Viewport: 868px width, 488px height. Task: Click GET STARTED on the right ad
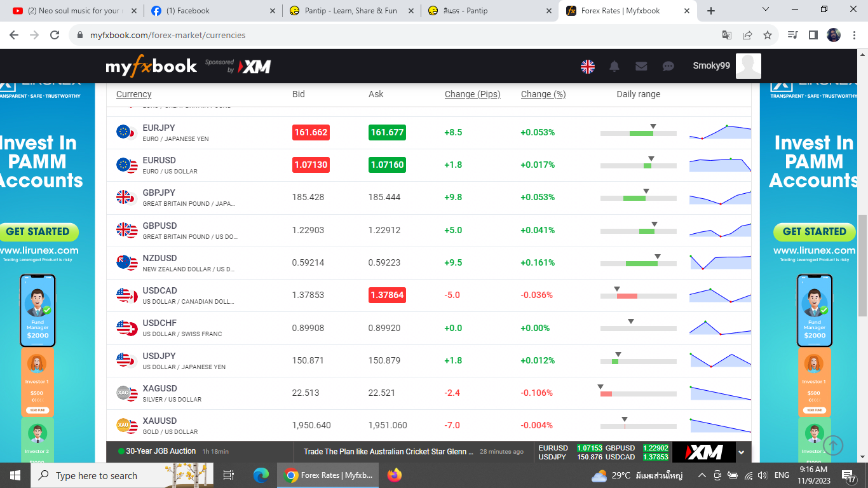click(x=815, y=232)
